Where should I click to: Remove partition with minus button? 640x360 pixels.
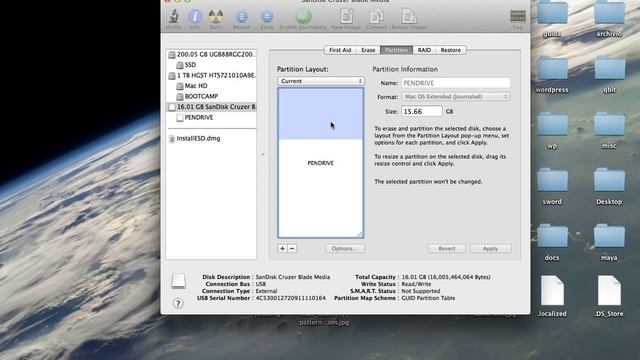click(x=292, y=249)
